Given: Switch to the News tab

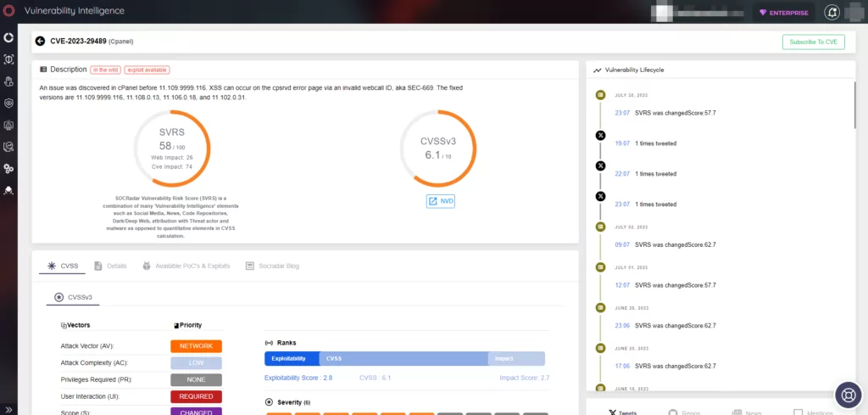Looking at the screenshot, I should click(746, 412).
